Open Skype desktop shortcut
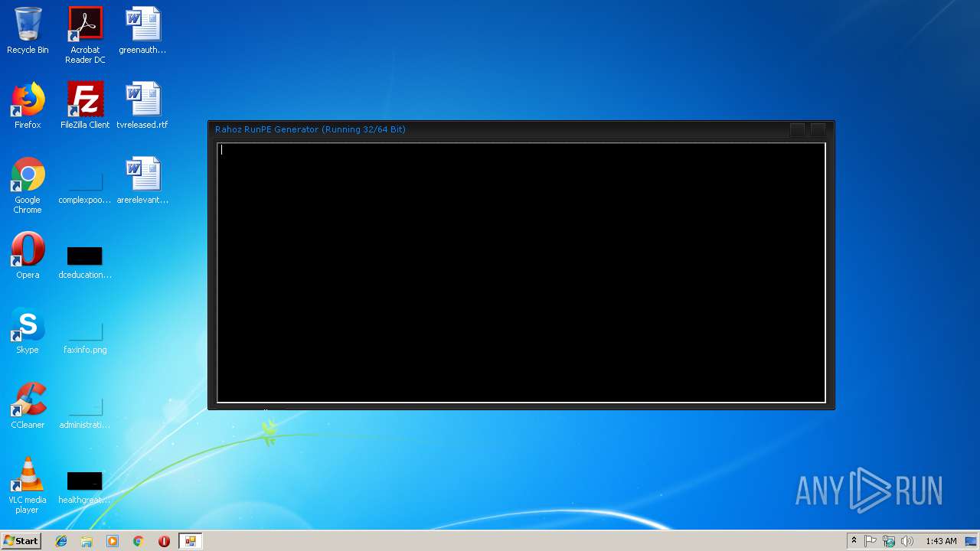The image size is (980, 551). tap(28, 331)
